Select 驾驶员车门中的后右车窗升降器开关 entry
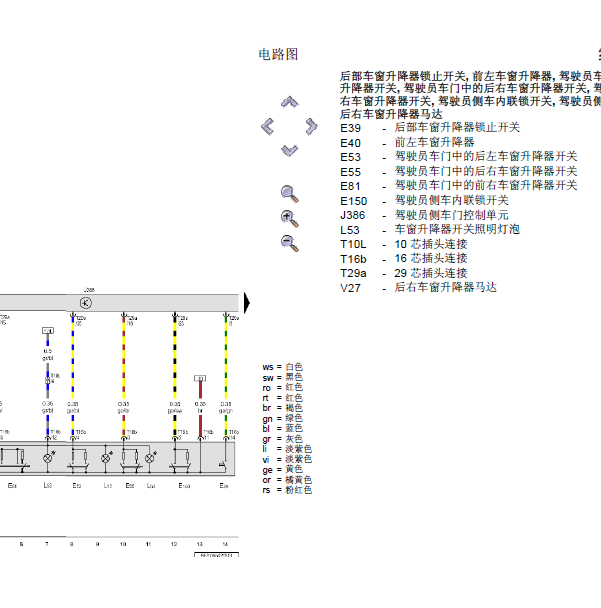This screenshot has width=601, height=608. coord(486,171)
